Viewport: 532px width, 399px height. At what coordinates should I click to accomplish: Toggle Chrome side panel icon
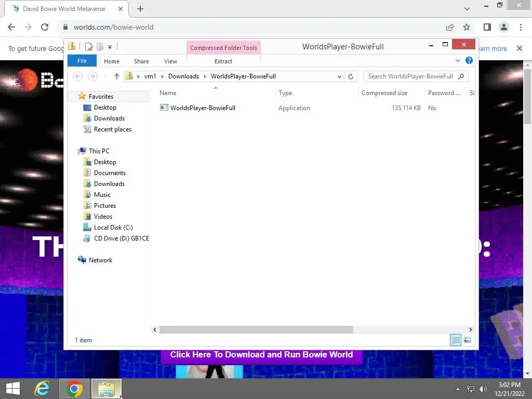pyautogui.click(x=487, y=27)
